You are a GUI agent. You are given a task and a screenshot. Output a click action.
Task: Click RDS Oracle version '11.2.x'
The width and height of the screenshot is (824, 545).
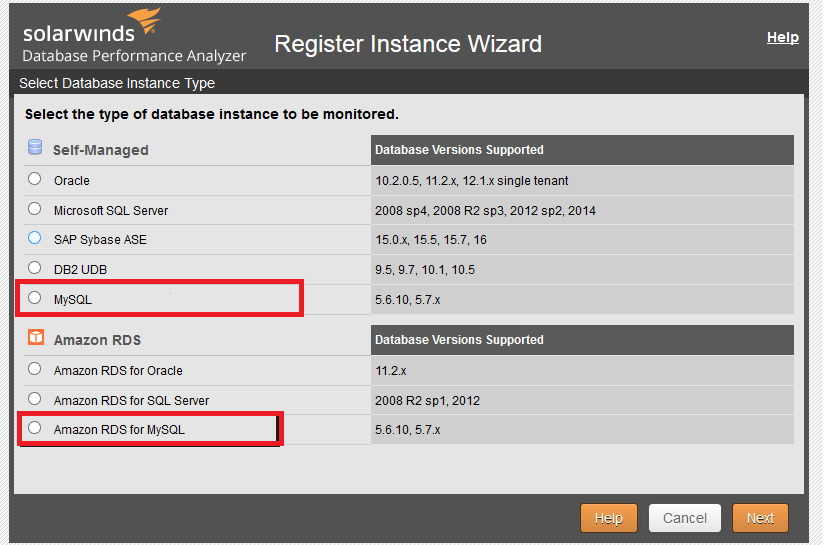click(390, 371)
